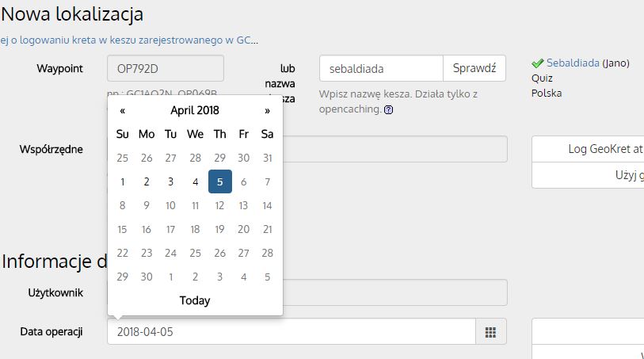This screenshot has height=359, width=644.
Task: Click the Today button in calendar
Action: (195, 300)
